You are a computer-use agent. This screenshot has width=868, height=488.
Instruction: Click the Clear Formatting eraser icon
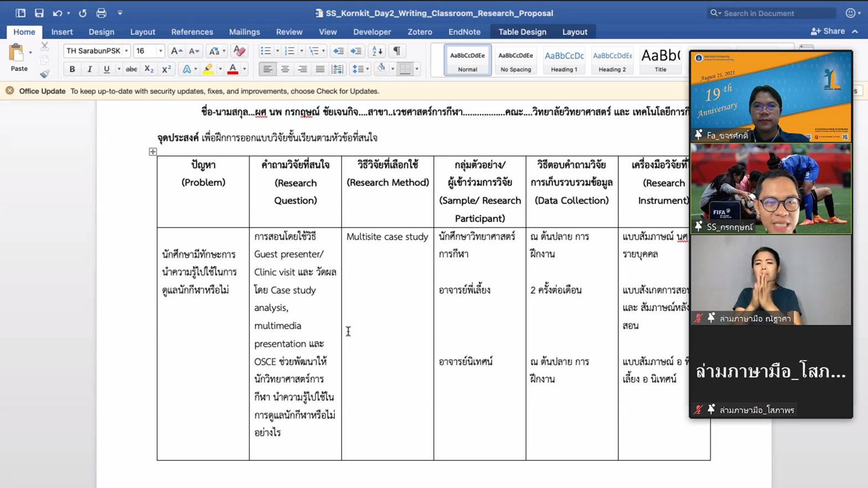point(239,51)
